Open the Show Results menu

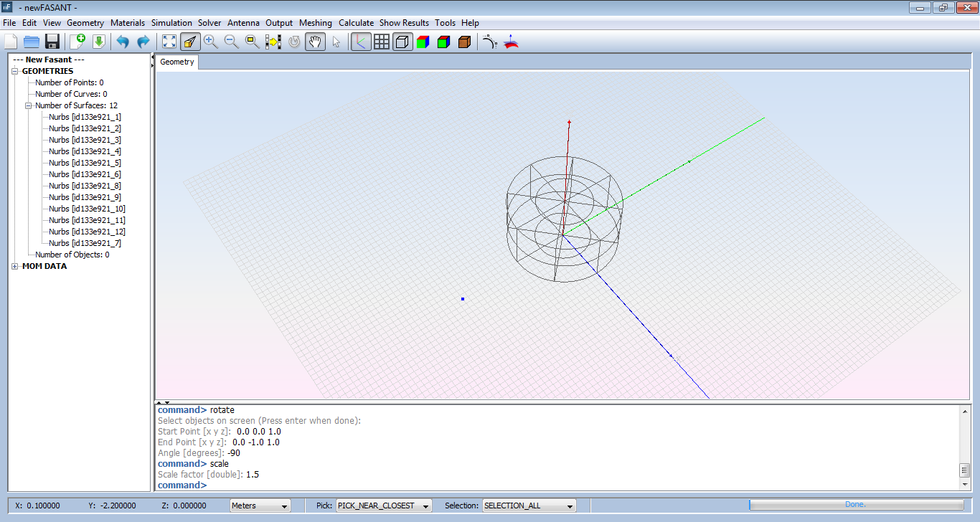[x=404, y=23]
